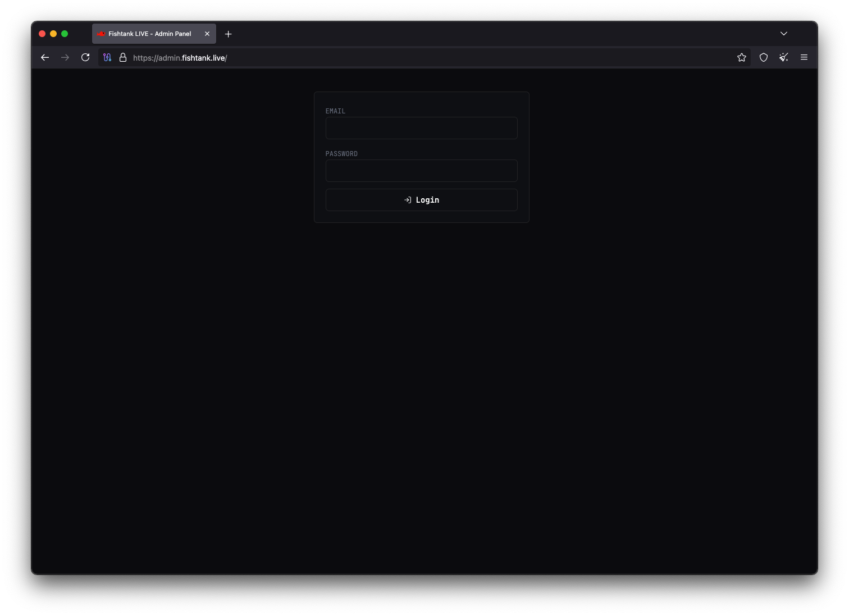
Task: Click the forward navigation arrow
Action: (65, 57)
